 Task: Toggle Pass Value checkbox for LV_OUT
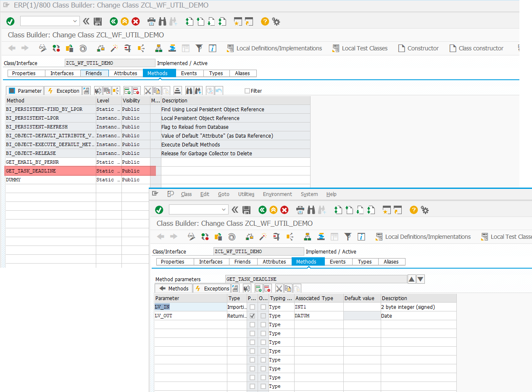click(252, 316)
